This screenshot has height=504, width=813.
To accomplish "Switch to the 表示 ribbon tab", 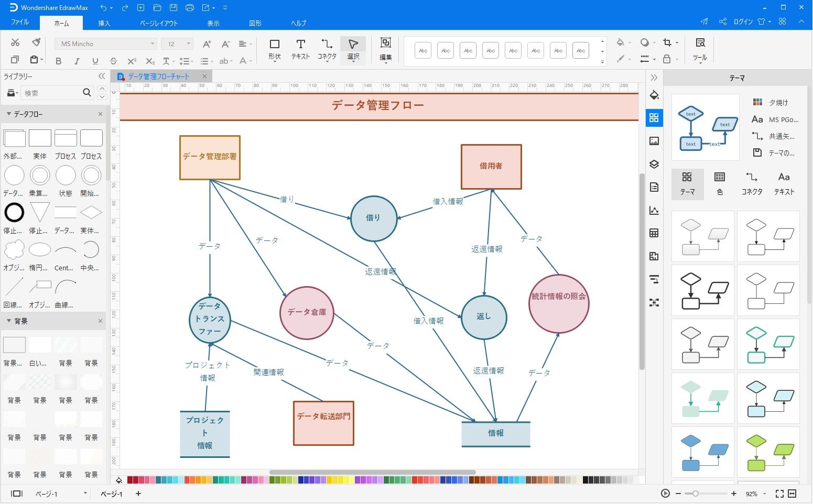I will (x=213, y=23).
